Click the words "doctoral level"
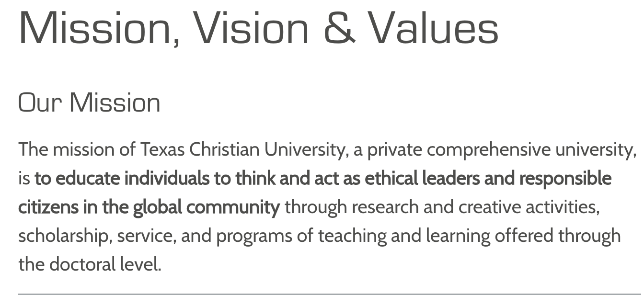644x295 pixels. [x=105, y=264]
